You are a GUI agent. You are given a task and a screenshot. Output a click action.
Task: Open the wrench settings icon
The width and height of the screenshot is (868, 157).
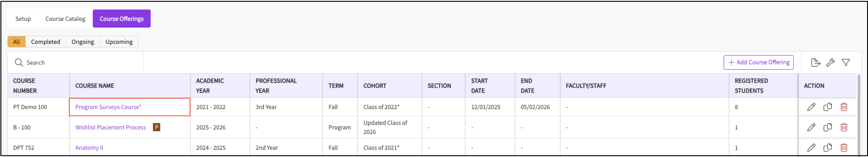click(830, 63)
